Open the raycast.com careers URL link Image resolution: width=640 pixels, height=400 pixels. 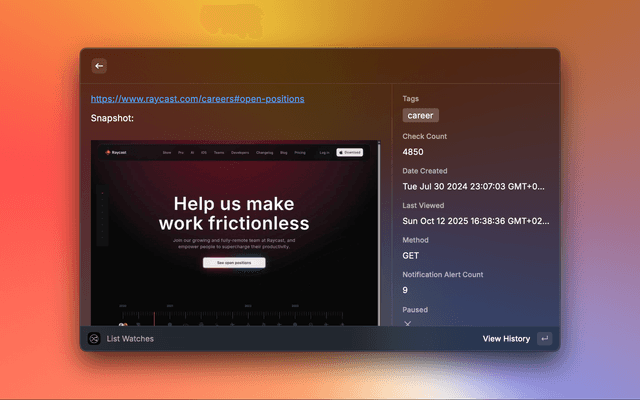click(197, 99)
